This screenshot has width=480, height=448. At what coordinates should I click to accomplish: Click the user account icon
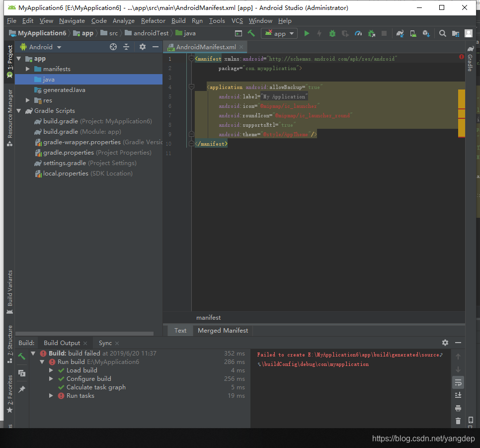point(469,33)
